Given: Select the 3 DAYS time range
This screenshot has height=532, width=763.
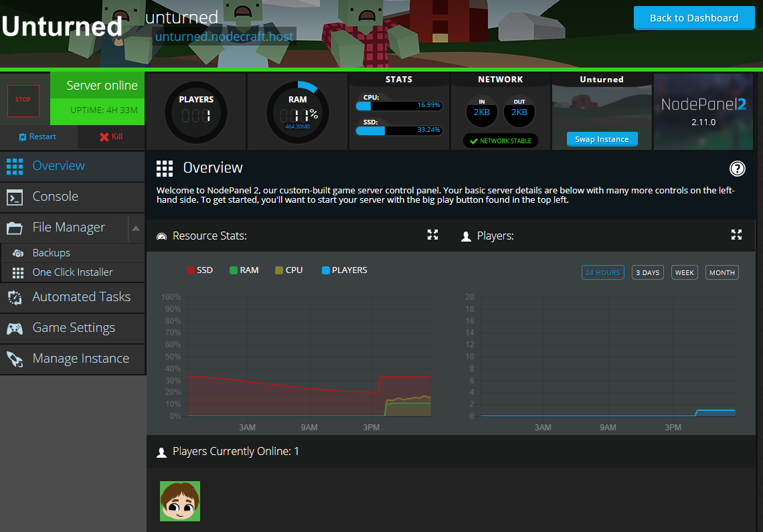Looking at the screenshot, I should [647, 272].
